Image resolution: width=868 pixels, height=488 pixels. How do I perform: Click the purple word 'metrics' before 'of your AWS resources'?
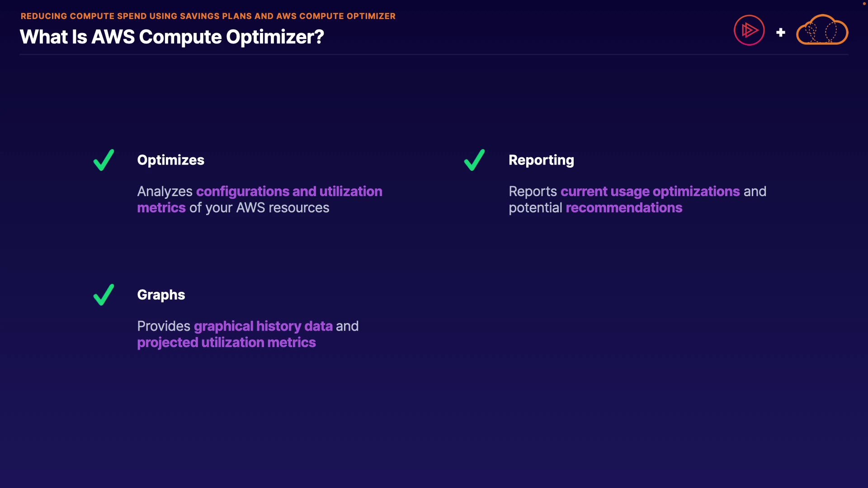[x=161, y=207]
